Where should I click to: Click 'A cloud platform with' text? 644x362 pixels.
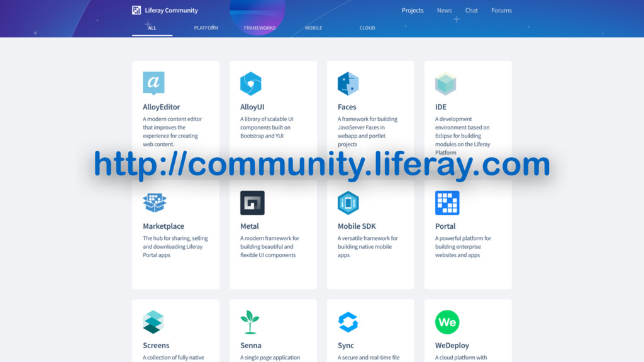click(461, 358)
